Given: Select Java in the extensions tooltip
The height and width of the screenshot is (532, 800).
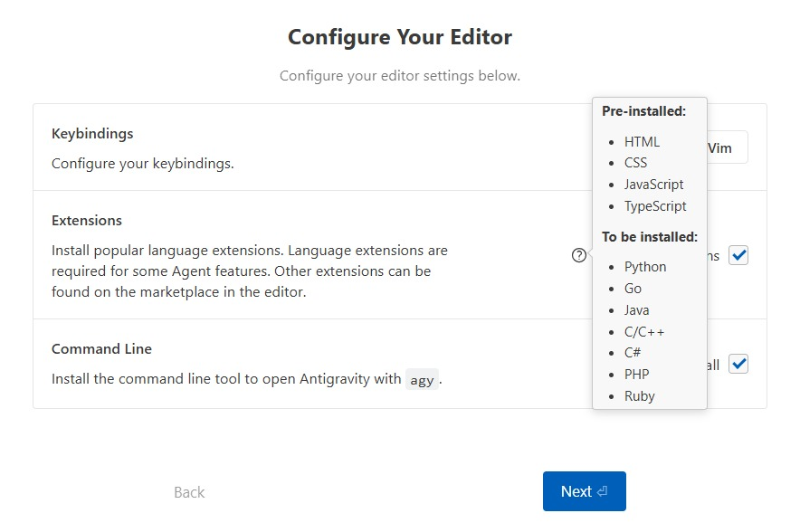Looking at the screenshot, I should coord(636,310).
